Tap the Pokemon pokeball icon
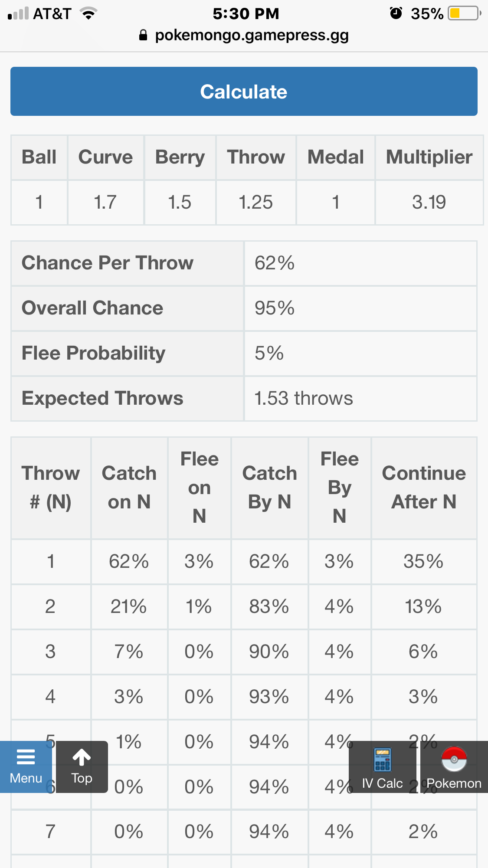 (x=454, y=760)
